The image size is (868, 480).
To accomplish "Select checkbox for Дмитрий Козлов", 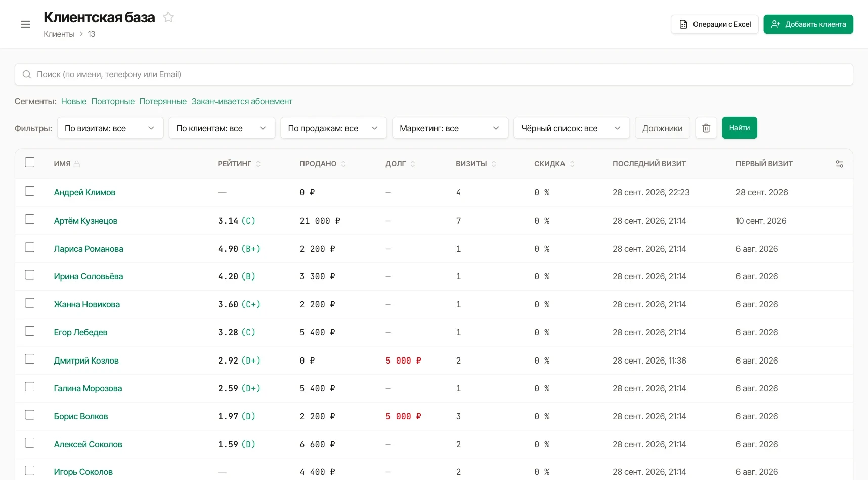I will tap(30, 358).
